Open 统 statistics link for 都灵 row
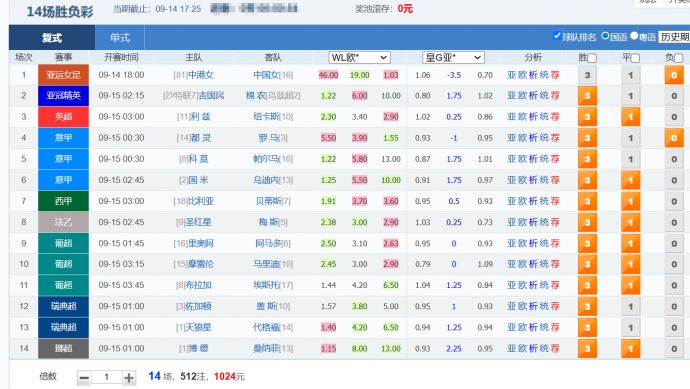 (544, 138)
